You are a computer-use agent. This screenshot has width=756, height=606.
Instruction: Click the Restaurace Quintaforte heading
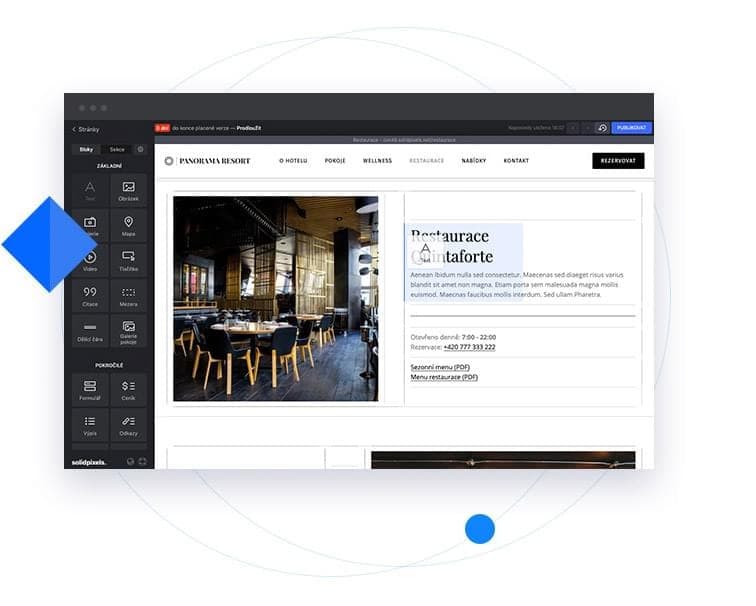(x=452, y=246)
